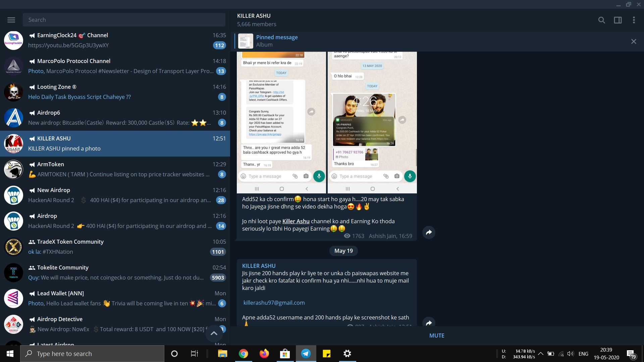Open Airdrop6 channel chat
The width and height of the screenshot is (644, 362).
[115, 118]
